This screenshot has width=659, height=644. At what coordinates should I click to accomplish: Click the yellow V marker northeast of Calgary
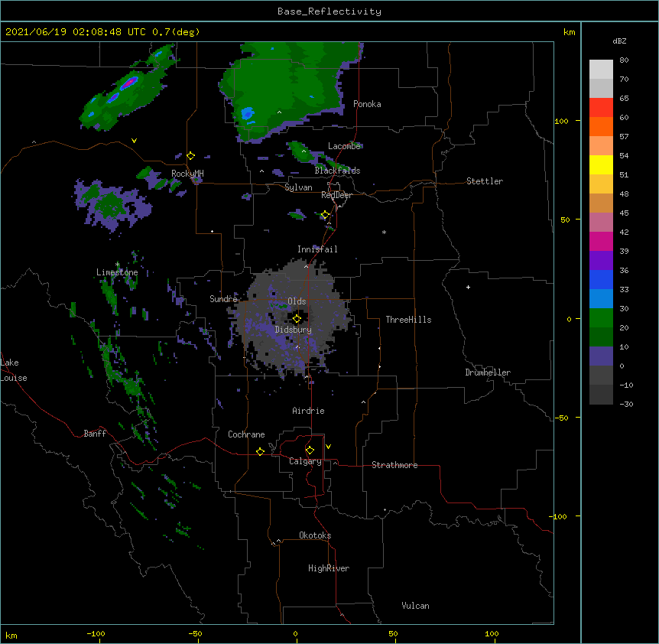coord(328,447)
